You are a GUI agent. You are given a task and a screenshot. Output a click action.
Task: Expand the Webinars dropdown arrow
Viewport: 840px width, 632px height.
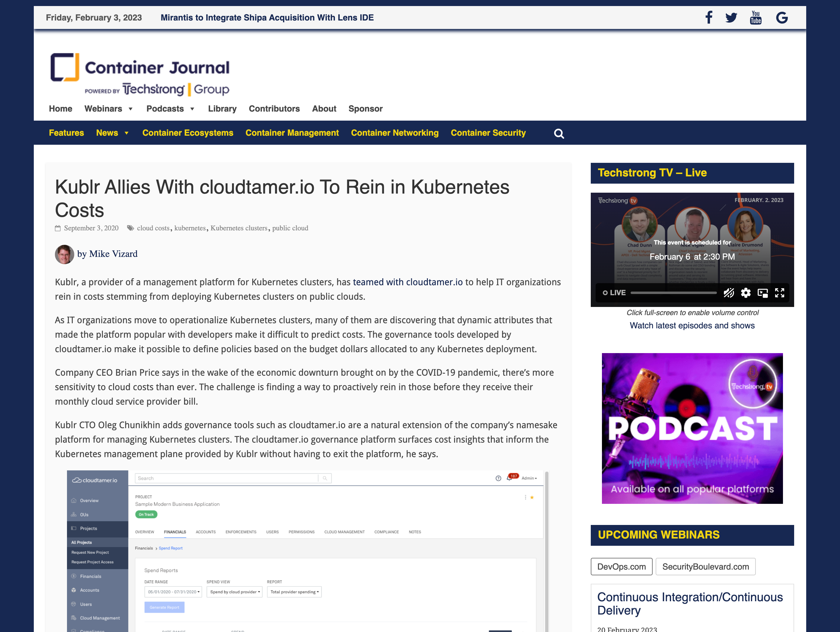(131, 109)
